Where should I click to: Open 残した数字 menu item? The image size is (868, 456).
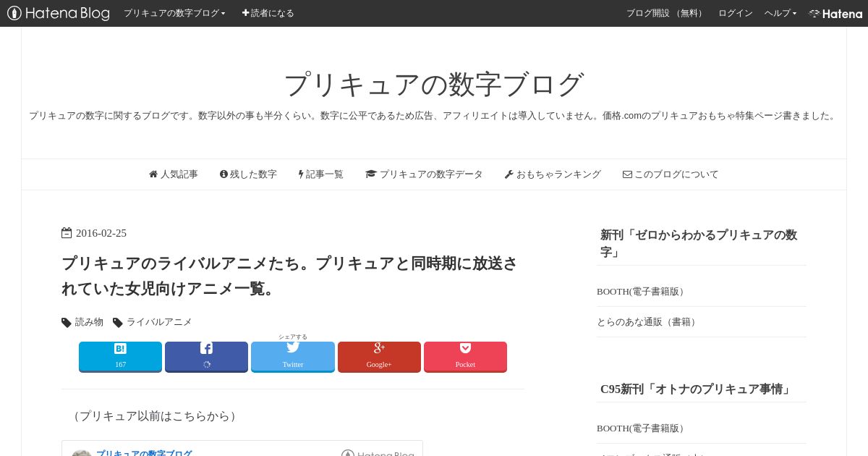248,174
